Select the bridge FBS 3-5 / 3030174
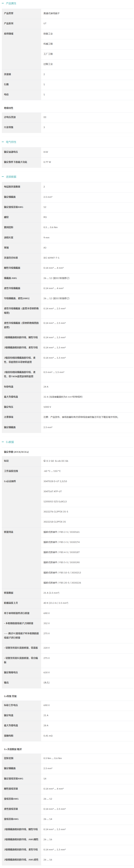This screenshot has width=134, height=868. (x=62, y=542)
